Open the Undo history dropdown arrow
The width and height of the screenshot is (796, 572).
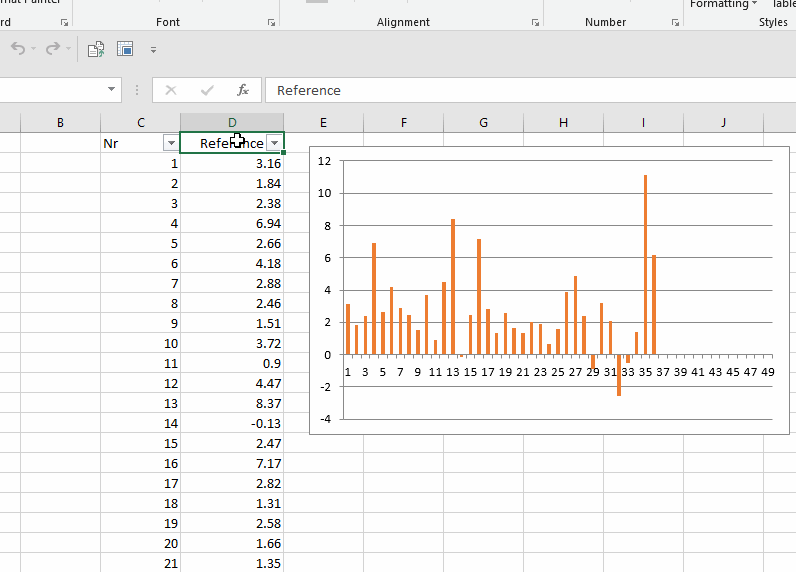click(34, 49)
